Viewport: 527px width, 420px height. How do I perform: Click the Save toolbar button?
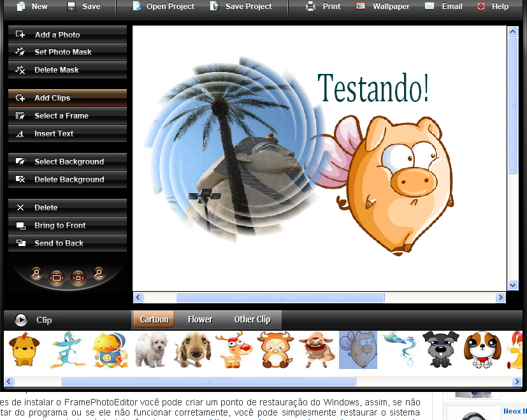[x=83, y=6]
